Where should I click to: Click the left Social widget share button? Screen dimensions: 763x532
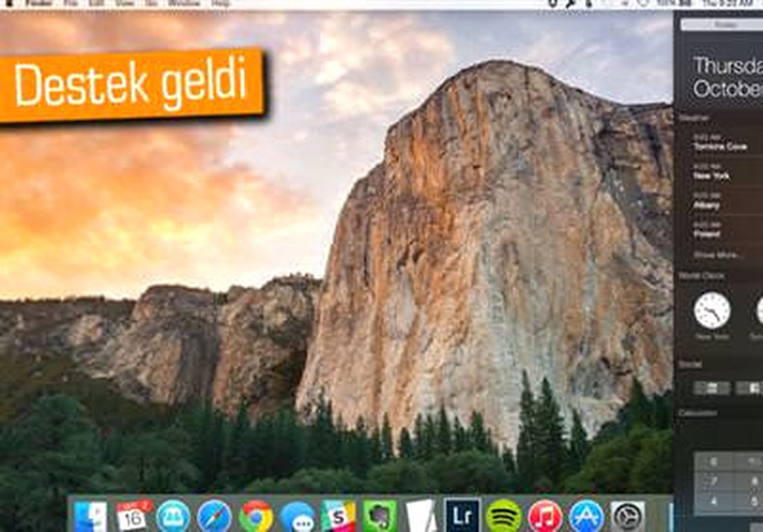coord(711,387)
